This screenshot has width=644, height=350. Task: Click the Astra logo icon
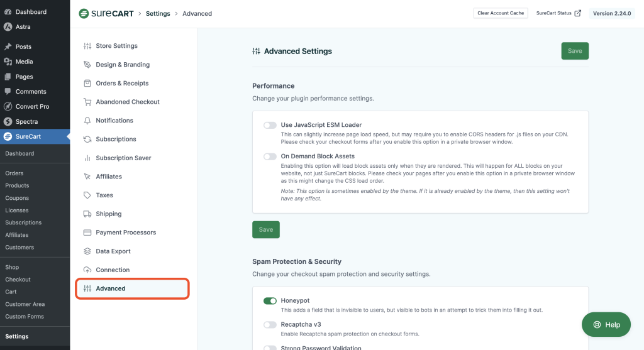tap(8, 26)
